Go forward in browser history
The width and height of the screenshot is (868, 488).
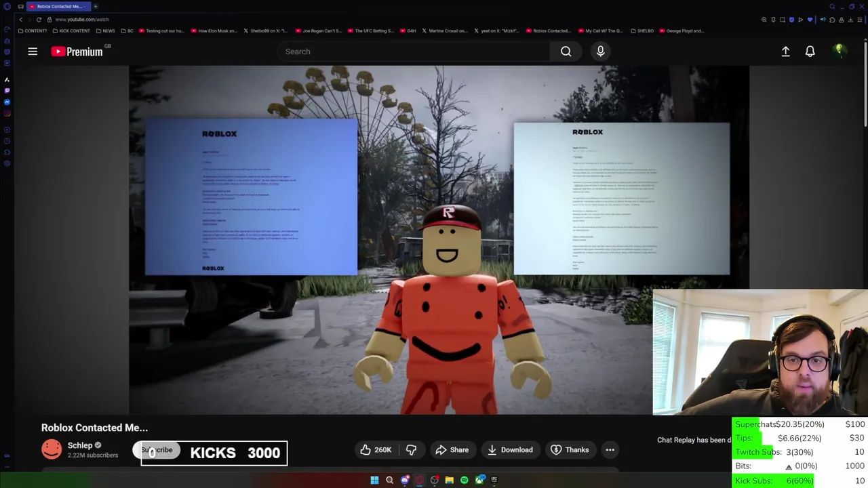pos(30,20)
